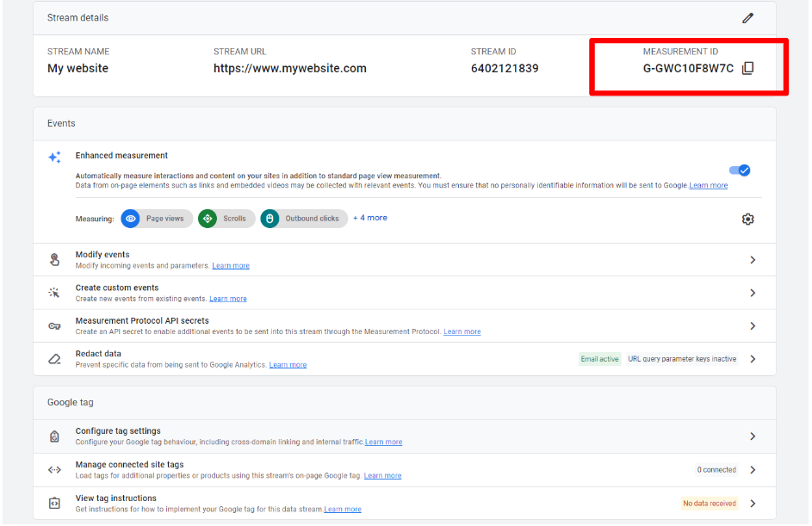812x526 pixels.
Task: Click the Enhanced measurement sparkle icon
Action: click(x=55, y=158)
